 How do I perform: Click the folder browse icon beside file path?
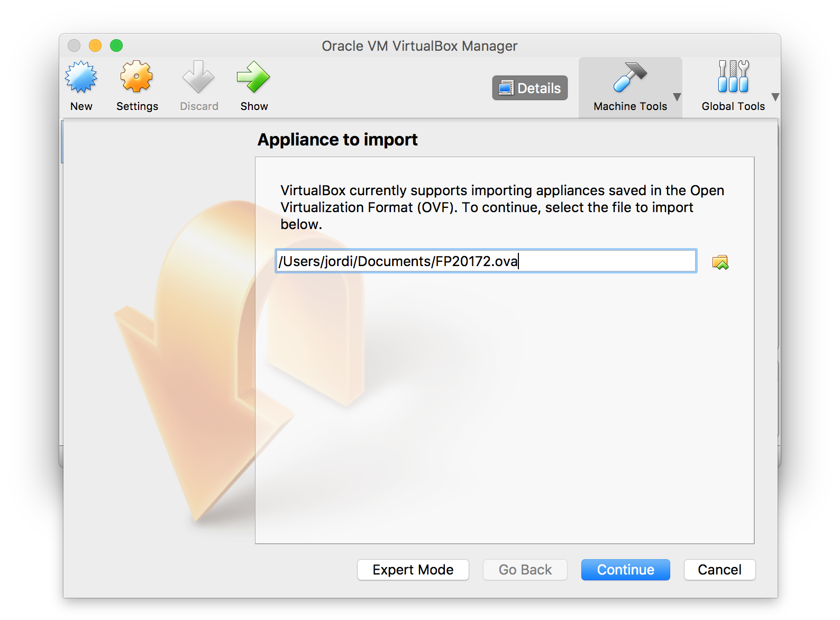(x=720, y=262)
